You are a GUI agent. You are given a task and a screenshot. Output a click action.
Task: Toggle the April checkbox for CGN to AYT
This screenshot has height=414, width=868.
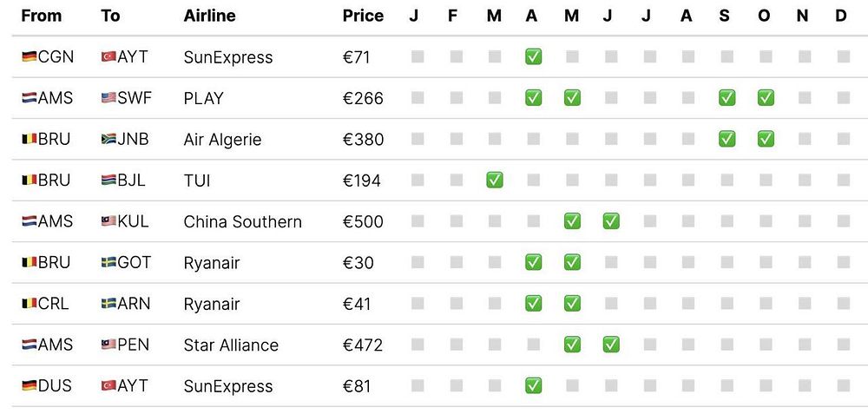(533, 56)
